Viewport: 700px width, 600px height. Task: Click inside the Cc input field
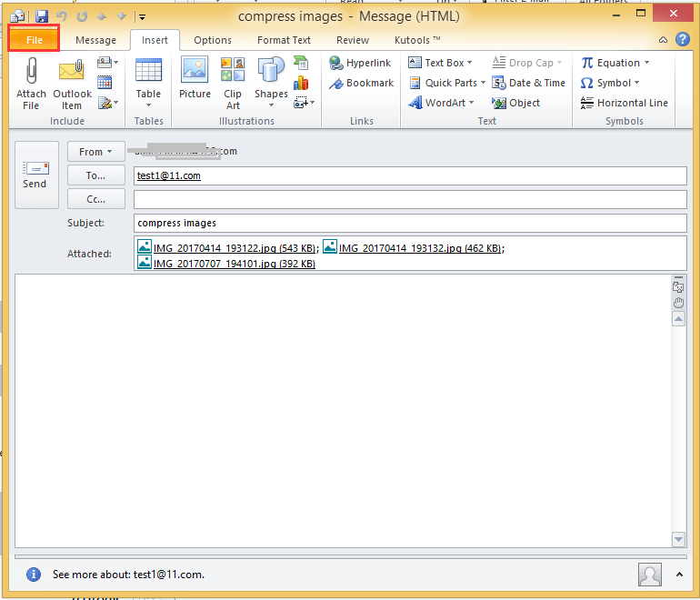(x=409, y=199)
